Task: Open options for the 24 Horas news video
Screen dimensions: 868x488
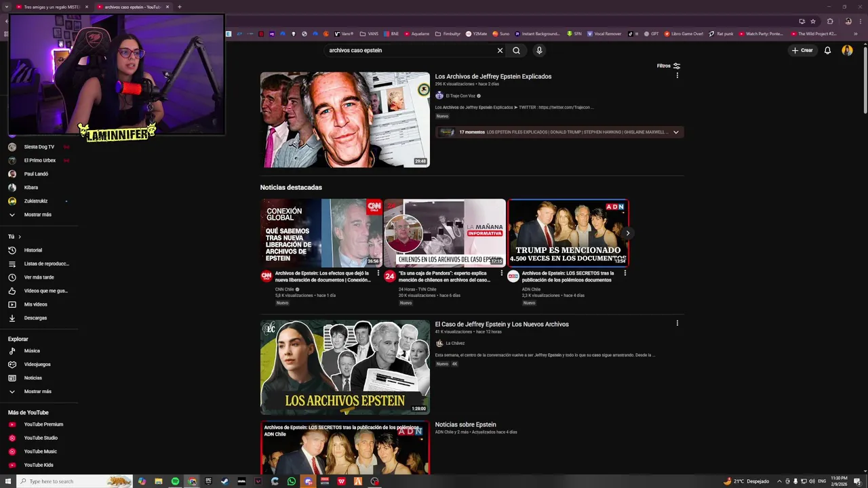Action: [502, 273]
